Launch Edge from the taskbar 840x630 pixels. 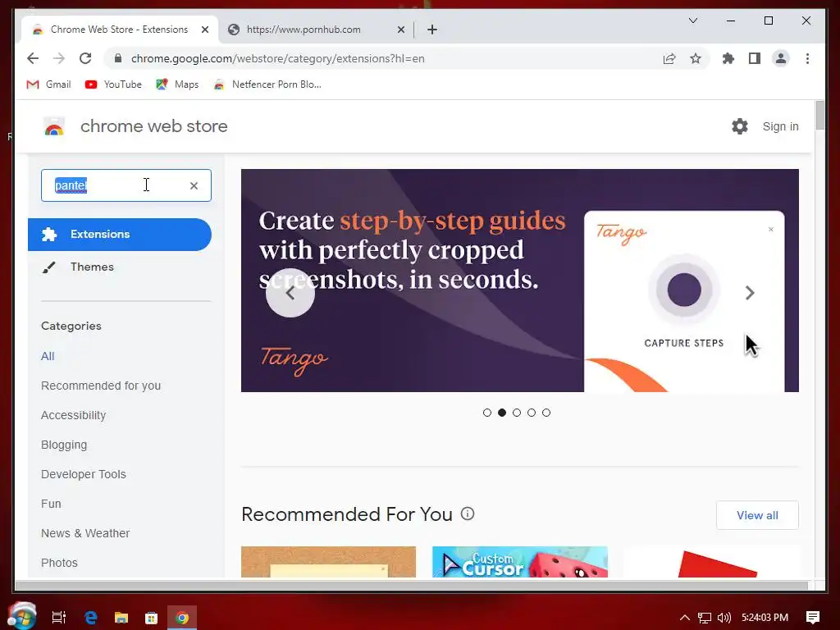91,618
